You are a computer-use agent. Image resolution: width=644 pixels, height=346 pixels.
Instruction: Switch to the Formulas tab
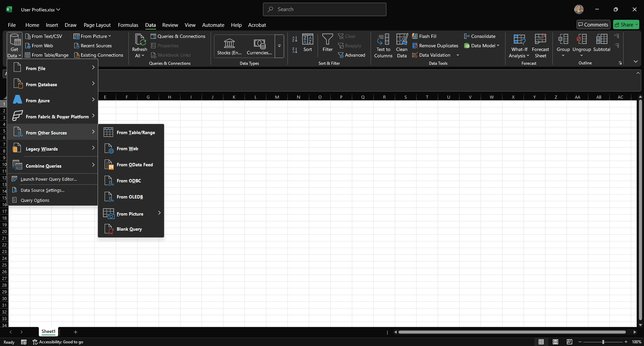click(128, 25)
